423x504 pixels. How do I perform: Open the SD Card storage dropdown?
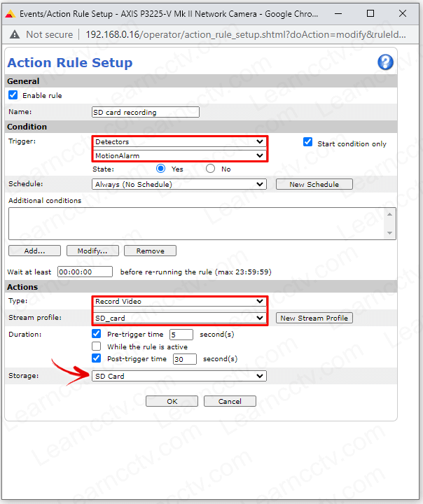(x=179, y=376)
